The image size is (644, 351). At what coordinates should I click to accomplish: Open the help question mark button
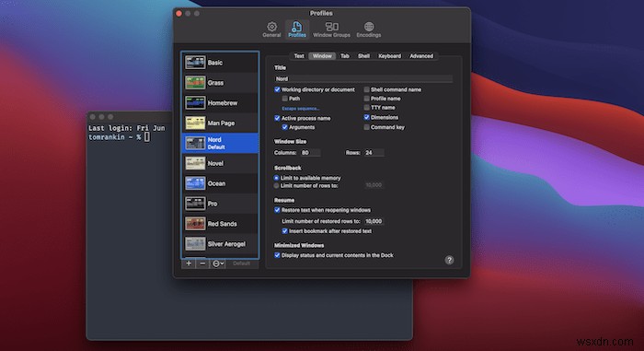[449, 260]
